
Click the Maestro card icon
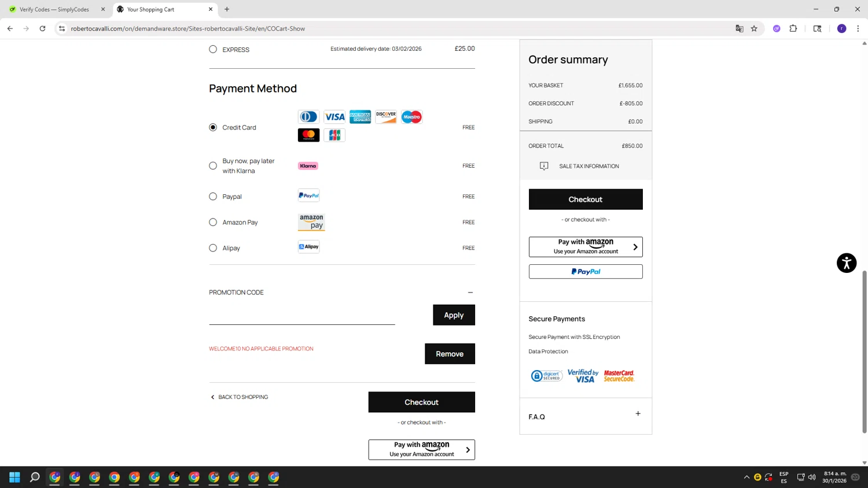[x=411, y=117]
